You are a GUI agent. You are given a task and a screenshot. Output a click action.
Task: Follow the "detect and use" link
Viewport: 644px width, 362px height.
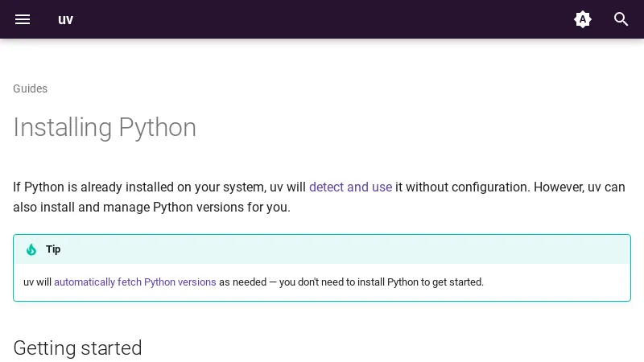click(x=350, y=187)
